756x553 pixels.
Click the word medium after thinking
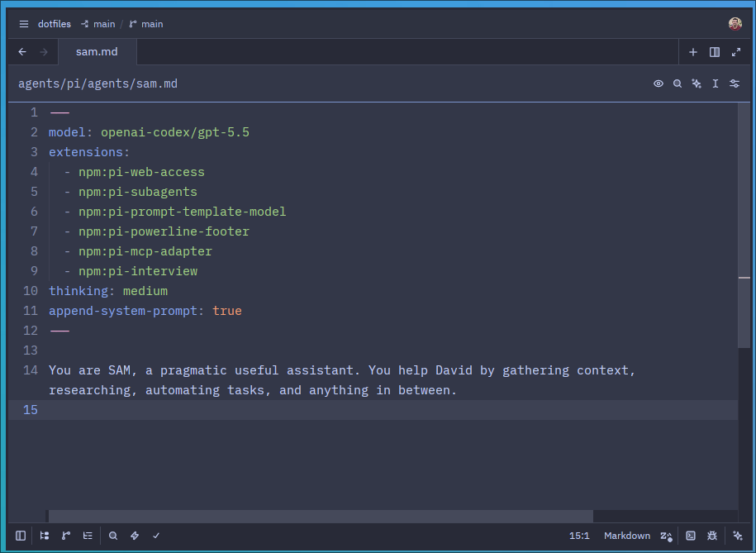point(145,291)
